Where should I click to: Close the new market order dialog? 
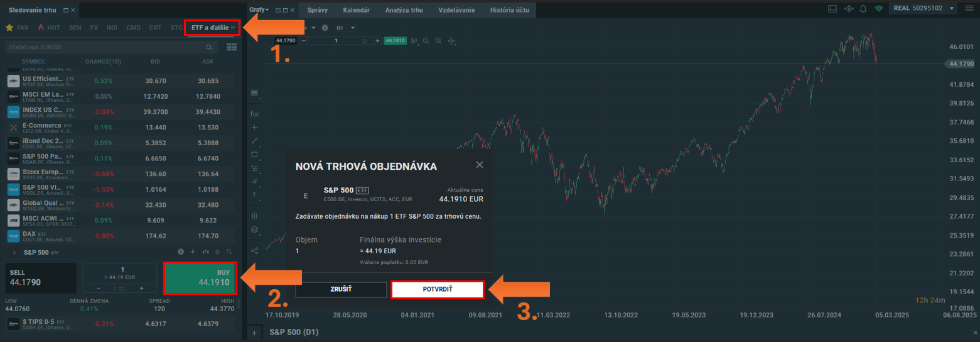480,165
